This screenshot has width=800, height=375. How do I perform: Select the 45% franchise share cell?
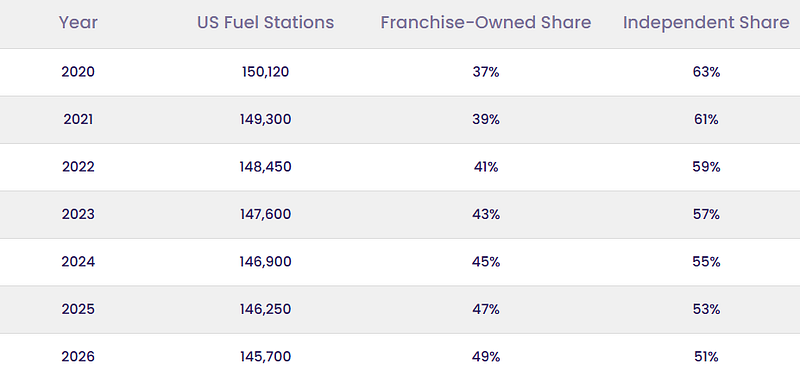point(486,262)
